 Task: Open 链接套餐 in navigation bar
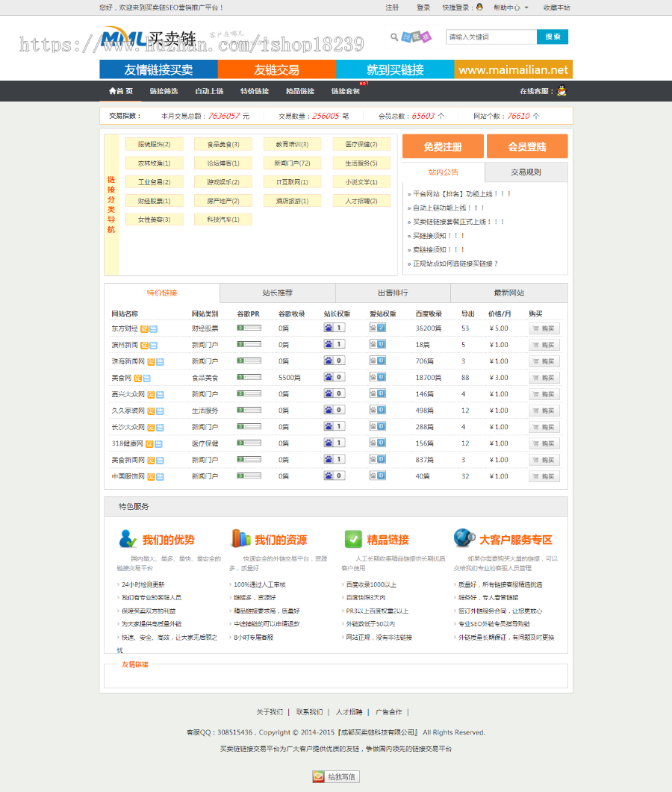click(346, 91)
